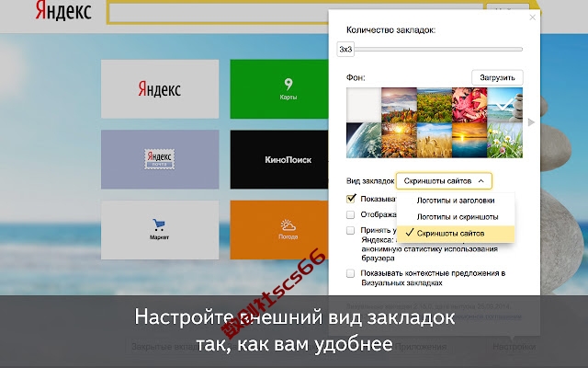588x368 pixels.
Task: Open the green Карты bookmark tile
Action: tap(279, 89)
